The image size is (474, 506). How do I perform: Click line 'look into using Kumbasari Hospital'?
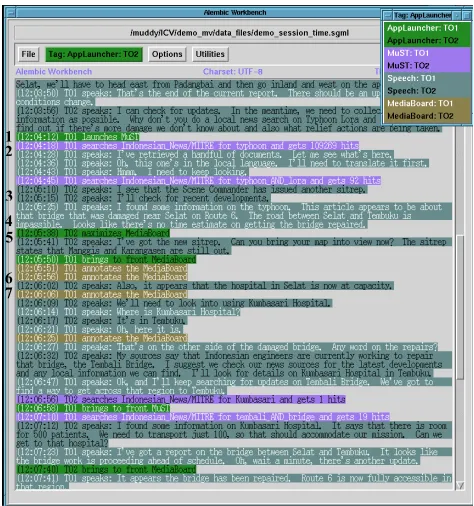174,303
